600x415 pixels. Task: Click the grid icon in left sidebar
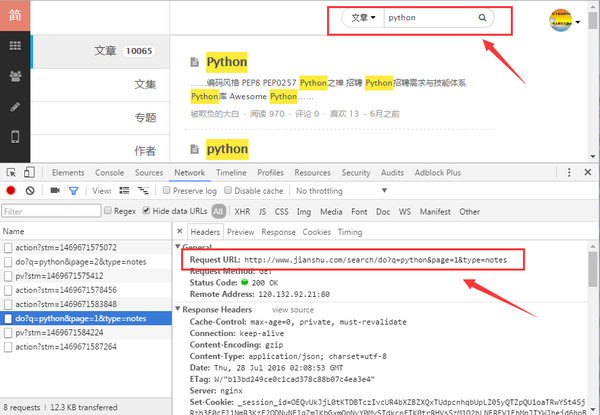(x=14, y=46)
